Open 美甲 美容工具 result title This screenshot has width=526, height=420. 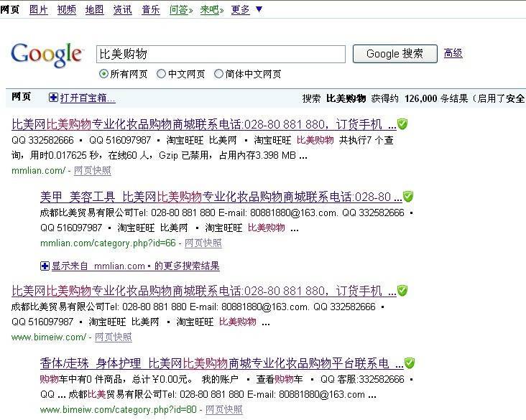pyautogui.click(x=221, y=197)
